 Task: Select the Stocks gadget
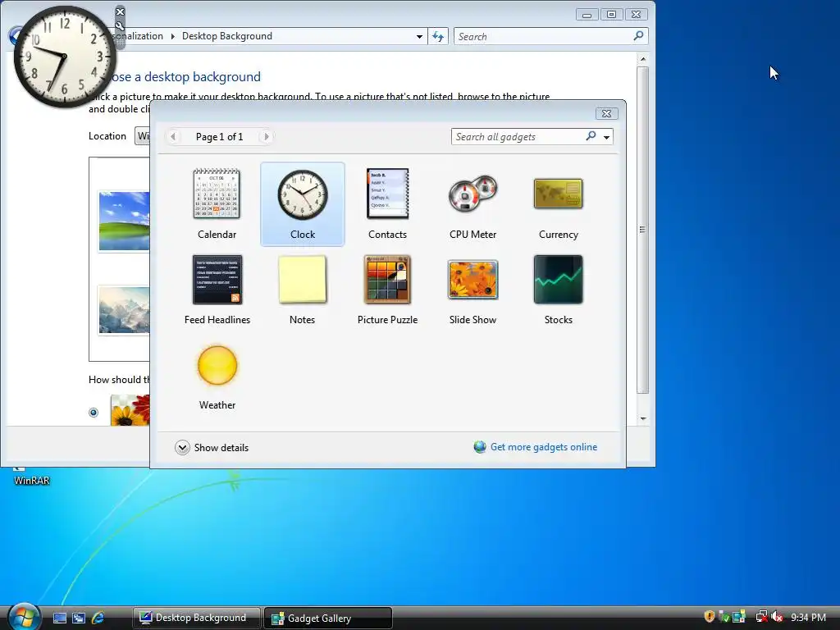coord(558,290)
